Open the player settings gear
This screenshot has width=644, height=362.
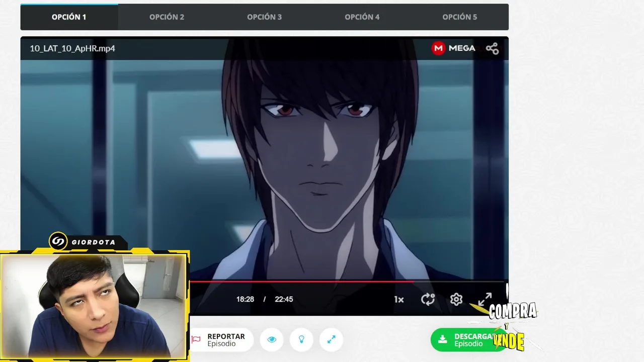coord(456,300)
